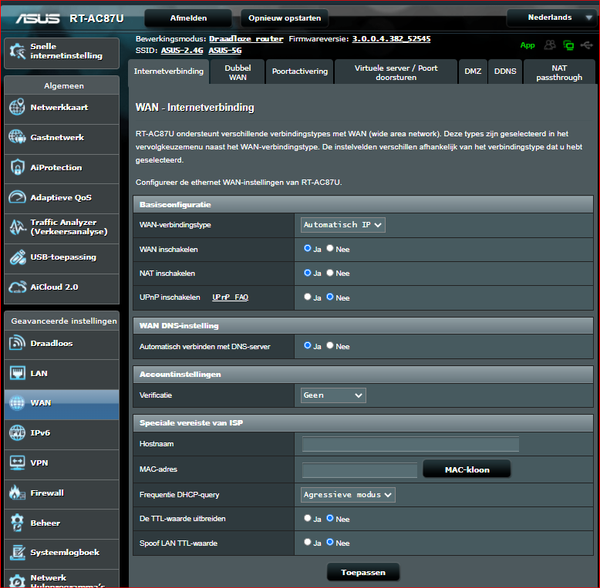Click the AiProtection shield icon
Screen dimensions: 600x588
[x=17, y=167]
